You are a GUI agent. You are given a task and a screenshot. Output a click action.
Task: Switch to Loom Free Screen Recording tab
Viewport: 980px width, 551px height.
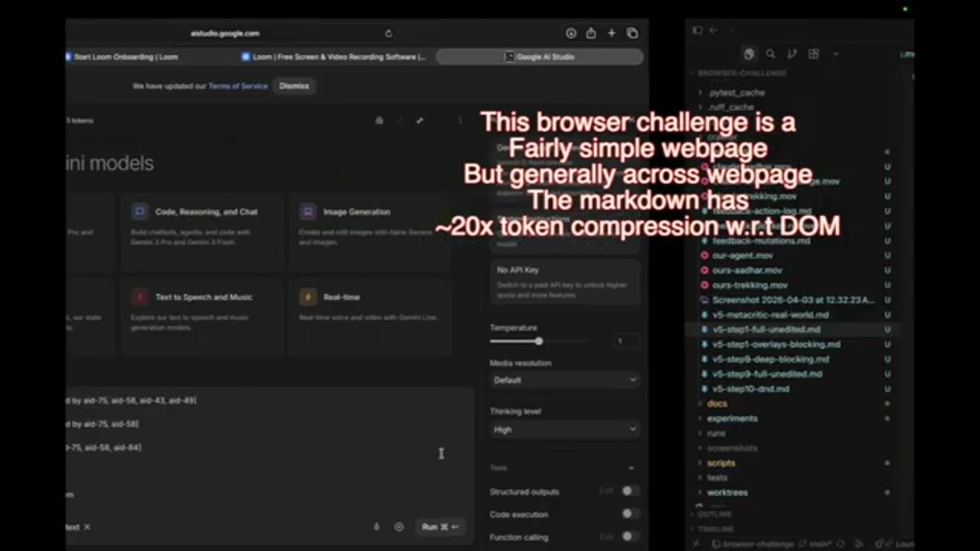pos(334,57)
